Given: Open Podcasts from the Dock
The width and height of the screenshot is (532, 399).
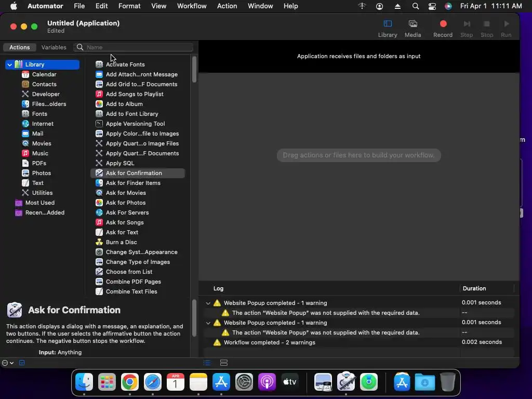Looking at the screenshot, I should coord(267,382).
